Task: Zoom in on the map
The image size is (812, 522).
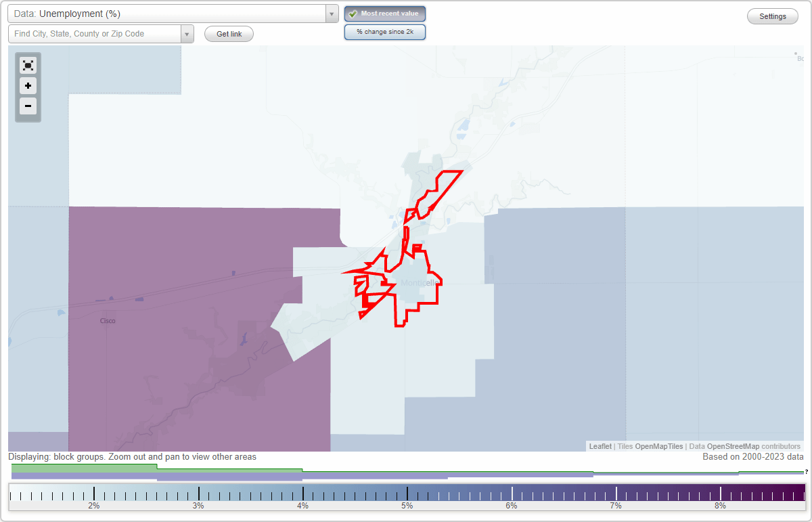Action: coord(28,86)
